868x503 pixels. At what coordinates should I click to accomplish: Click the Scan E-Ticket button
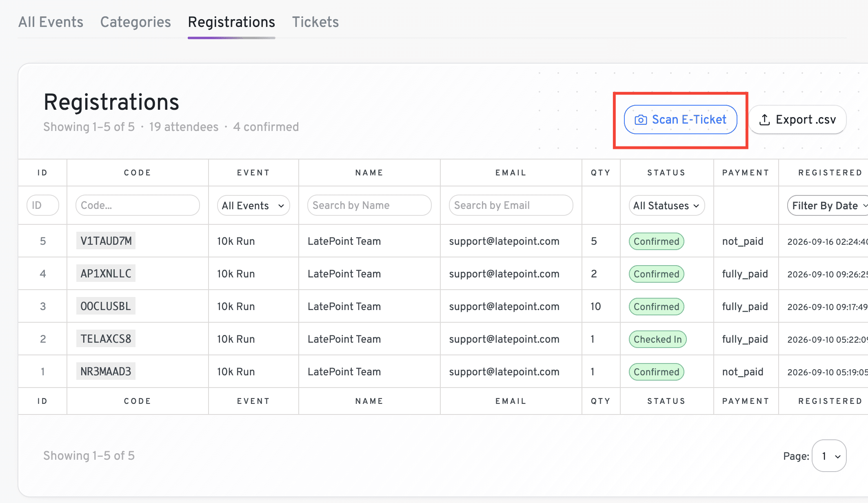pos(680,120)
